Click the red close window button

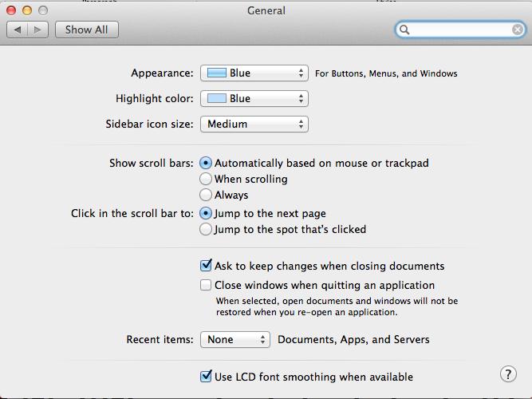[x=11, y=10]
